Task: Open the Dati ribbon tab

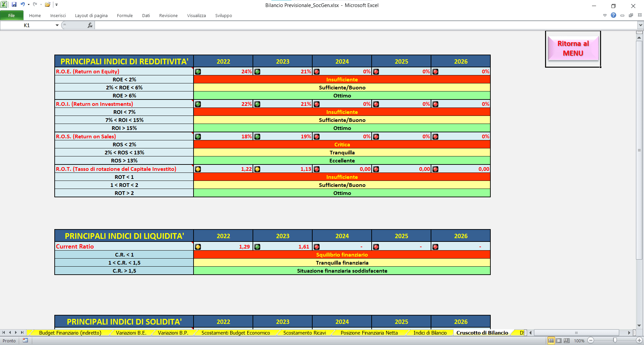Action: coord(146,15)
